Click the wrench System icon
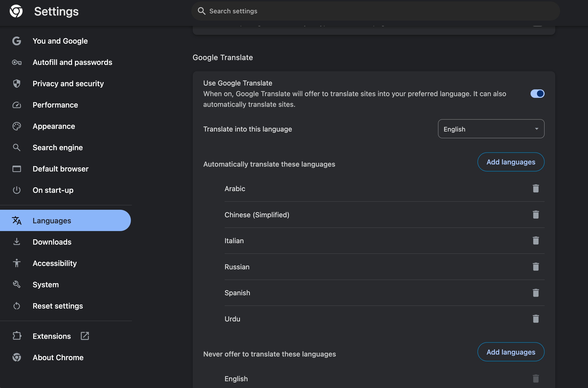The width and height of the screenshot is (588, 388). [16, 284]
